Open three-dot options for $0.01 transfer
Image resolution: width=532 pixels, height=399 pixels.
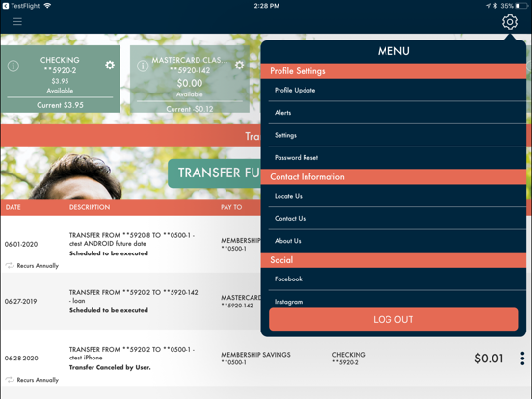tap(522, 359)
